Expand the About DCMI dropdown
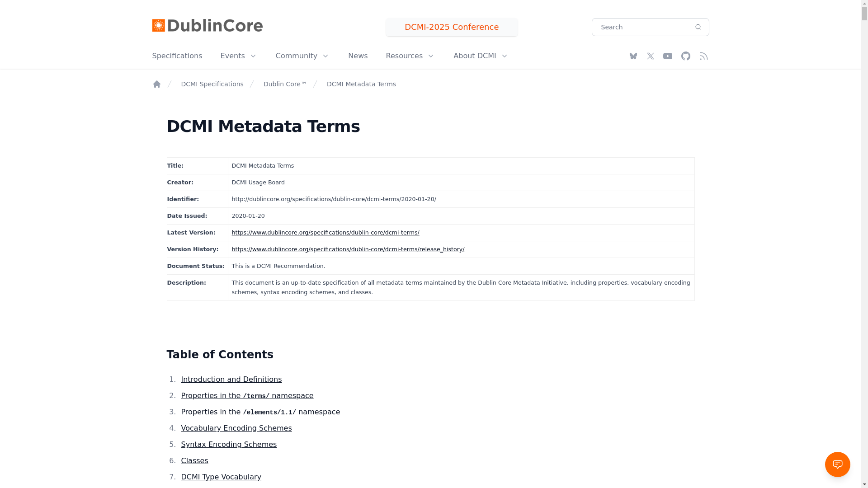The height and width of the screenshot is (488, 868). point(481,56)
